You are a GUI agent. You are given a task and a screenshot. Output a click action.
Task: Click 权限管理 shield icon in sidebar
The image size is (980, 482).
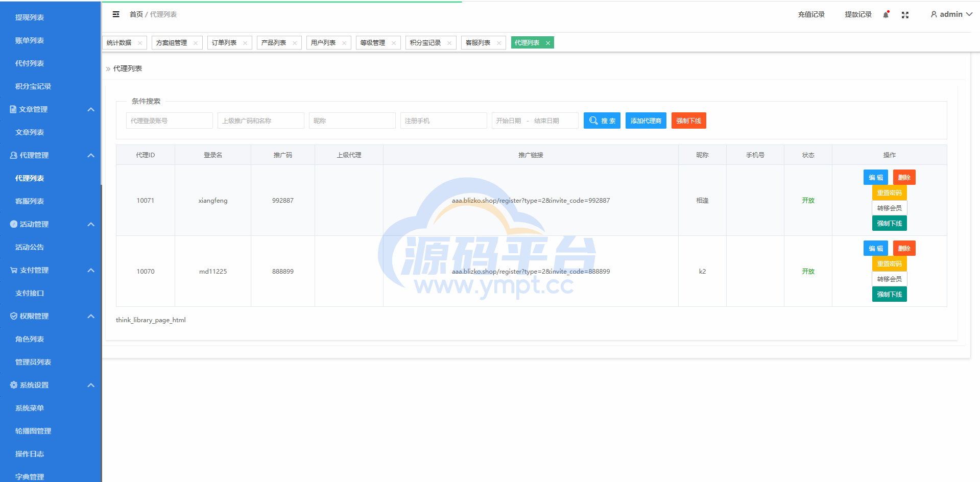14,316
